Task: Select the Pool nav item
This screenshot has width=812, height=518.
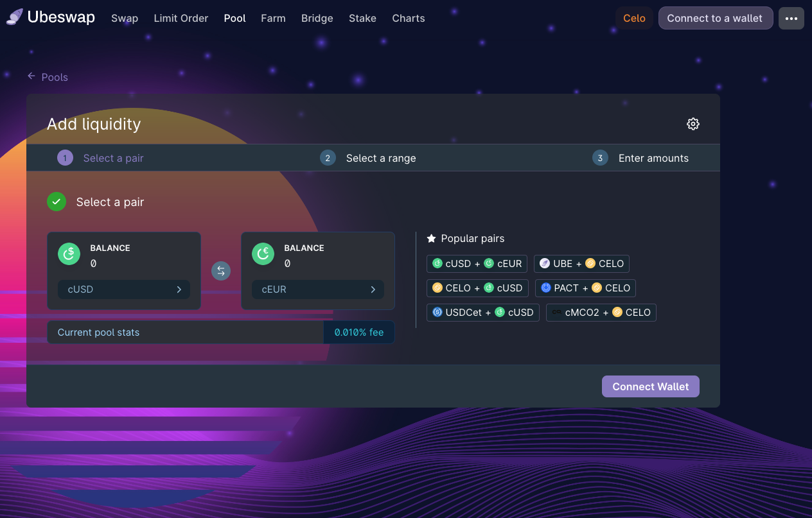Action: [235, 18]
